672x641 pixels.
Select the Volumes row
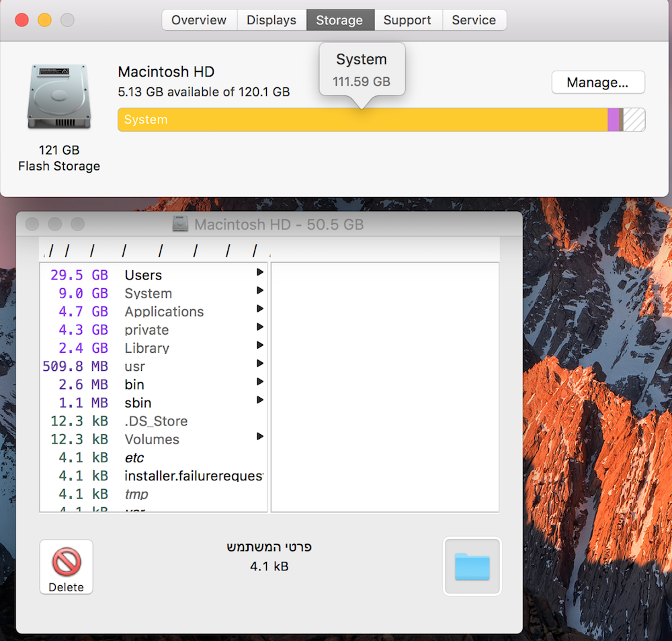point(153,439)
